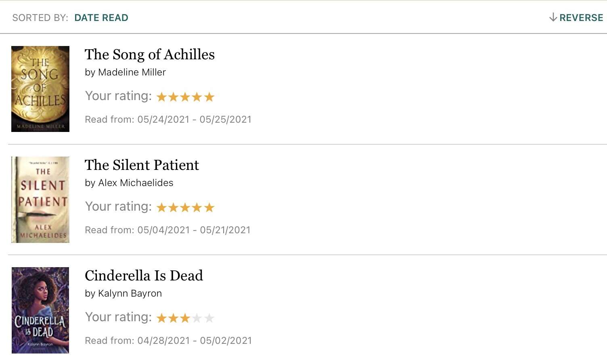The image size is (607, 364).
Task: Click the DATE READ sort option
Action: click(x=101, y=18)
